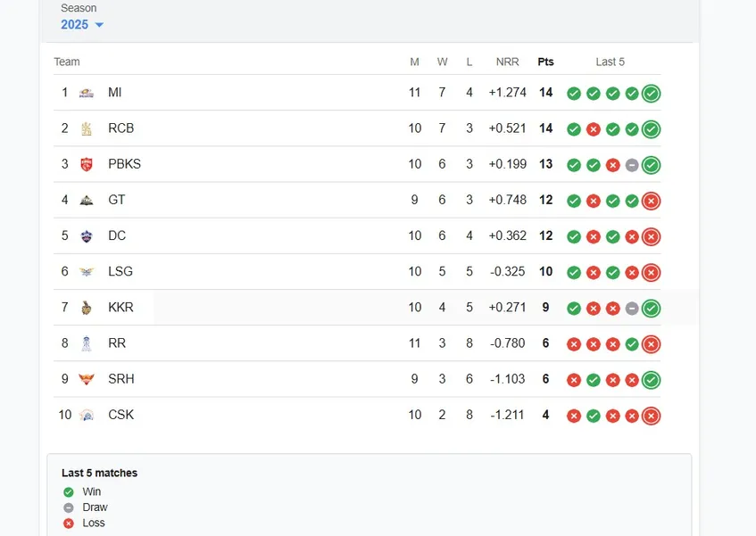Click the SRH team logo icon
The height and width of the screenshot is (536, 756).
[87, 379]
